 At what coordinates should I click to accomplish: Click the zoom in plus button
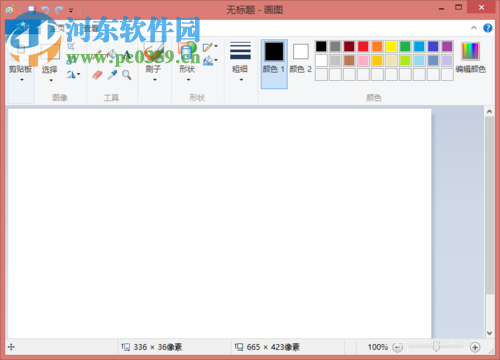pyautogui.click(x=475, y=347)
